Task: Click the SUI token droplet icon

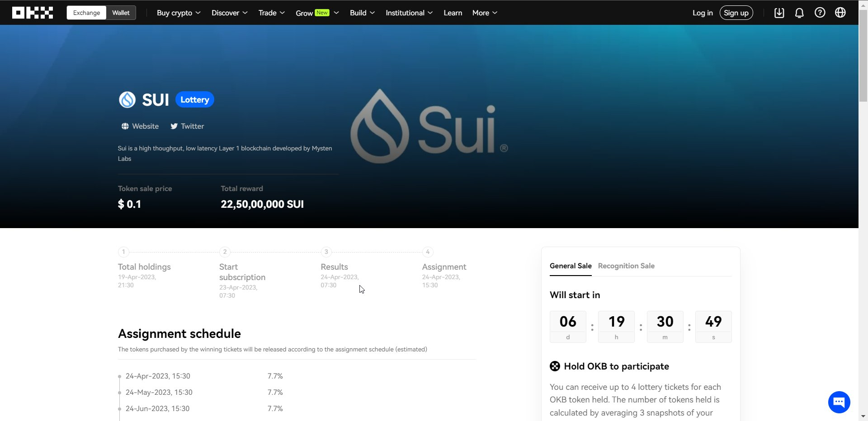Action: (127, 99)
